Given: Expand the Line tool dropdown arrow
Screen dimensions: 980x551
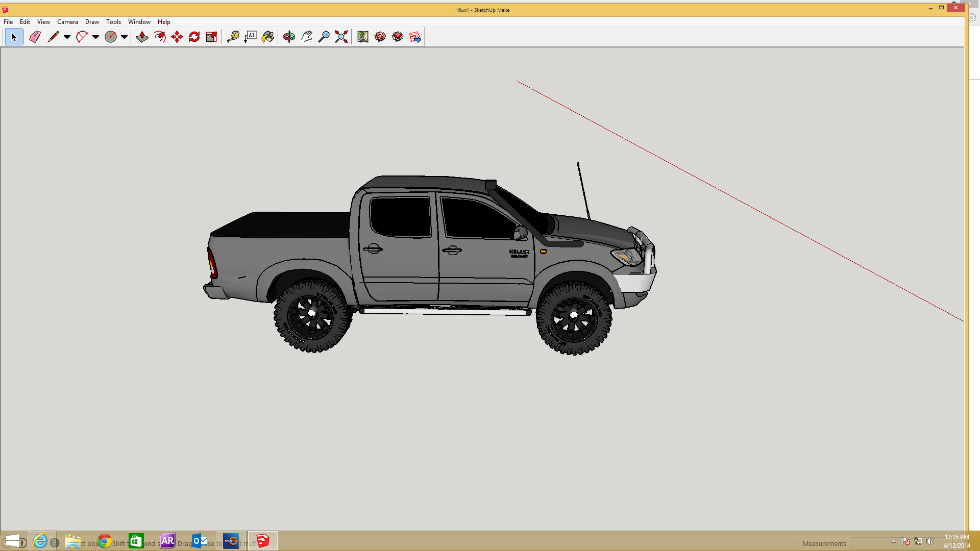Looking at the screenshot, I should (x=67, y=37).
